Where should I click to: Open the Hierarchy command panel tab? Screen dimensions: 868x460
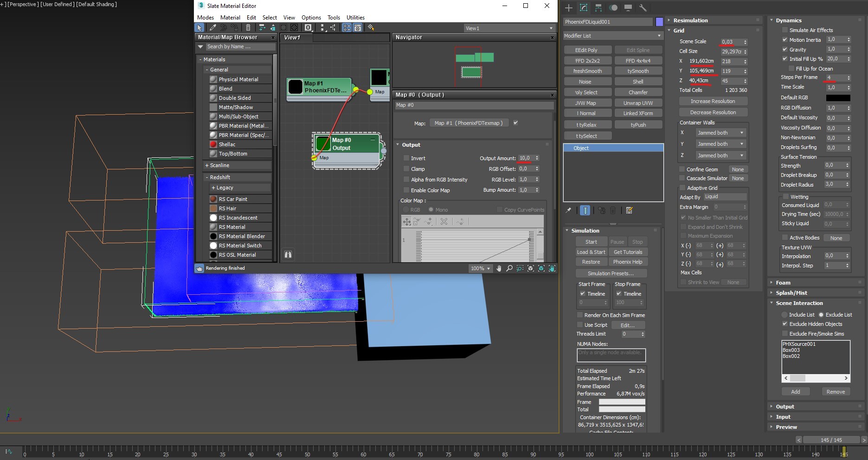coord(598,8)
